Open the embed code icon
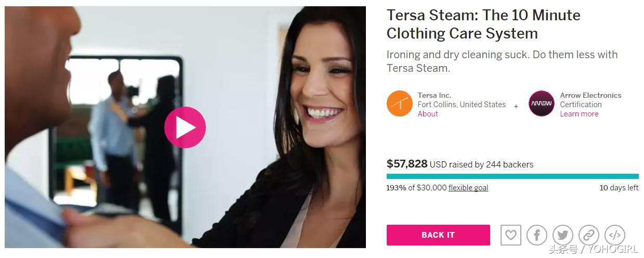The image size is (644, 258). (x=614, y=235)
